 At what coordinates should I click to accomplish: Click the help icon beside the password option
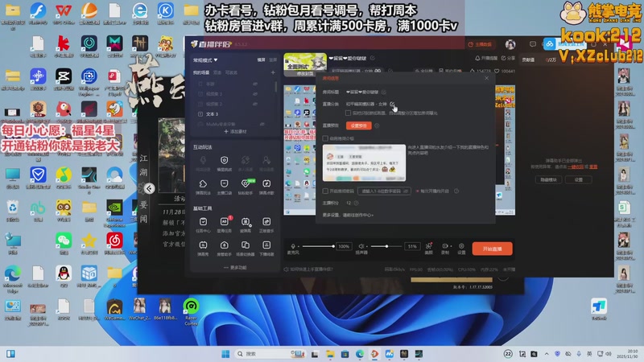pyautogui.click(x=456, y=191)
